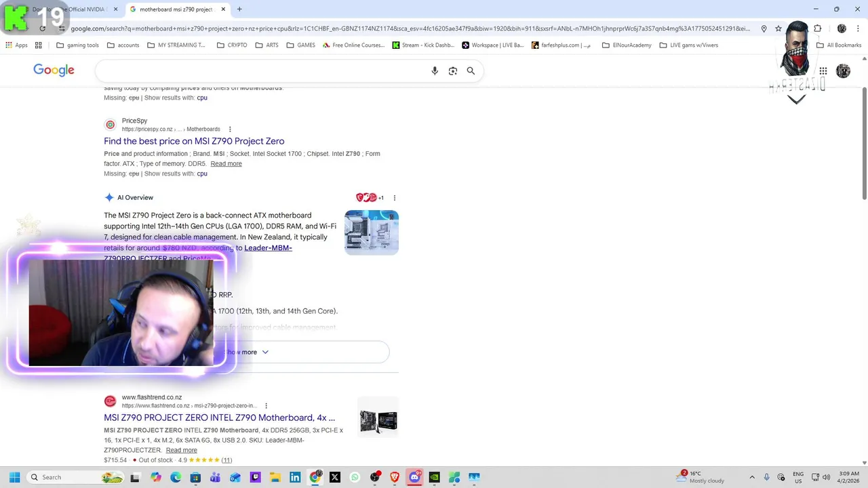The width and height of the screenshot is (868, 488).
Task: Open 'MSI Z790 PROJECT ZERO INTEL Z790 Motherboard' result
Action: pos(219,418)
